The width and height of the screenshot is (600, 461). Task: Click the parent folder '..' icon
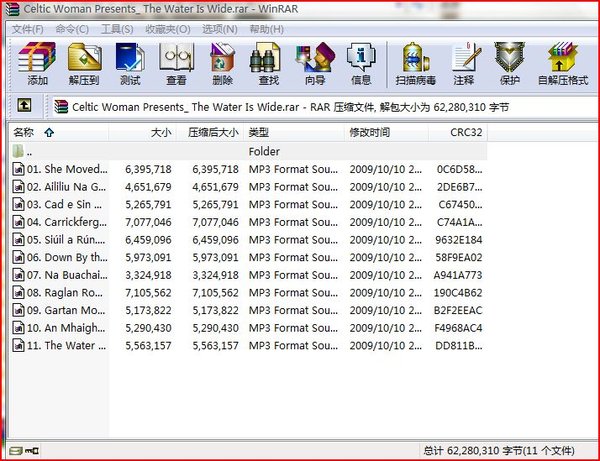pos(18,151)
